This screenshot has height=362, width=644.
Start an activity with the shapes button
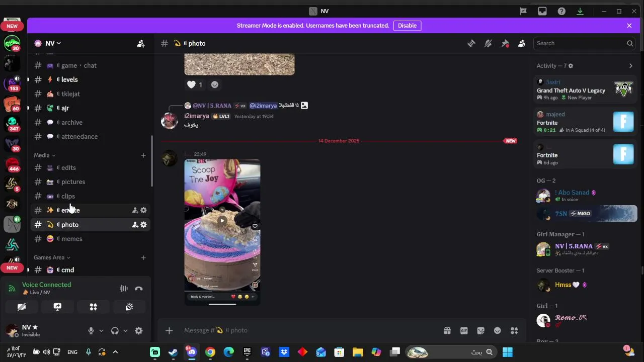point(93,307)
